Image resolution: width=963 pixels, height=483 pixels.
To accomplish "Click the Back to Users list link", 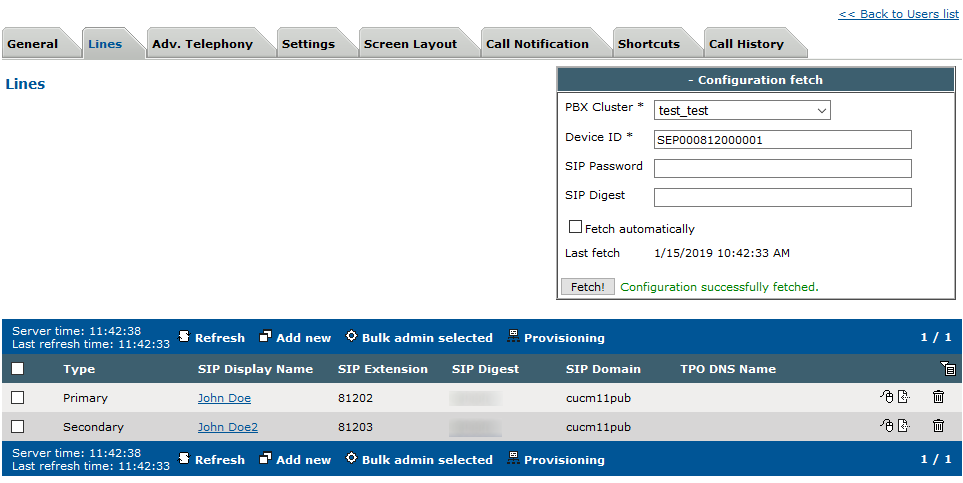I will click(x=898, y=14).
